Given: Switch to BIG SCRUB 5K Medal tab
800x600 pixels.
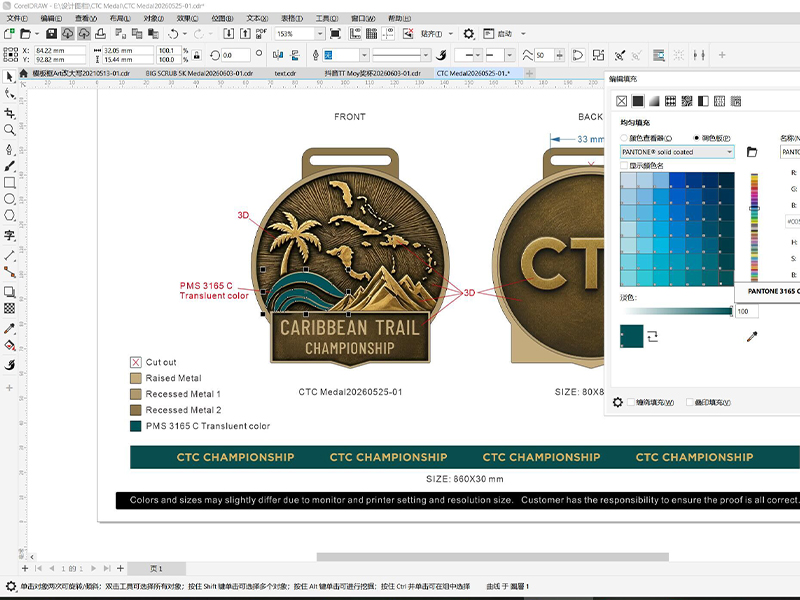Looking at the screenshot, I should coord(199,73).
